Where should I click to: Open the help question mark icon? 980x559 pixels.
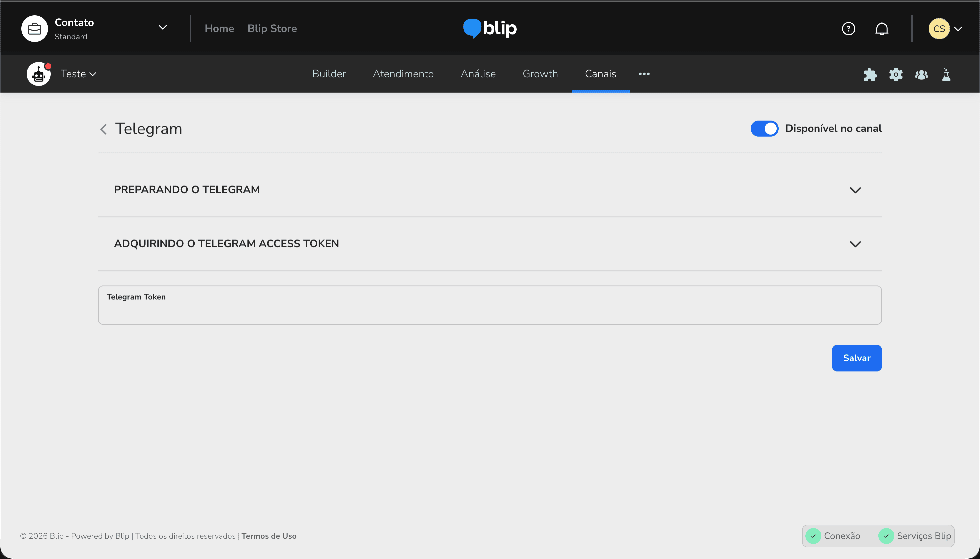pos(848,29)
